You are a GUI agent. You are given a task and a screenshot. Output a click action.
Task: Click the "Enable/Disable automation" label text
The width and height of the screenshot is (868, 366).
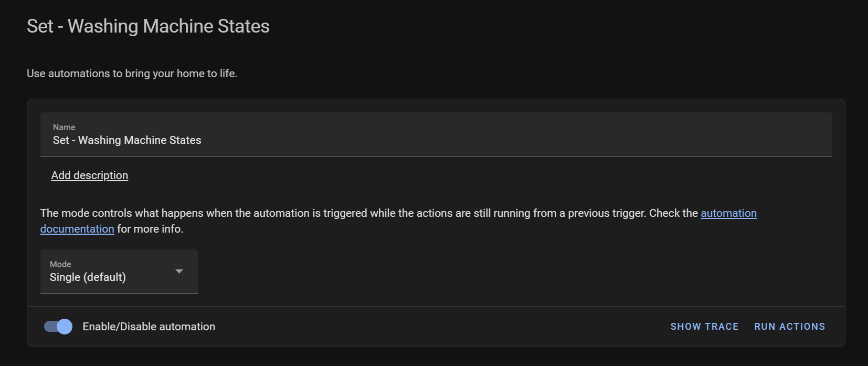[149, 327]
